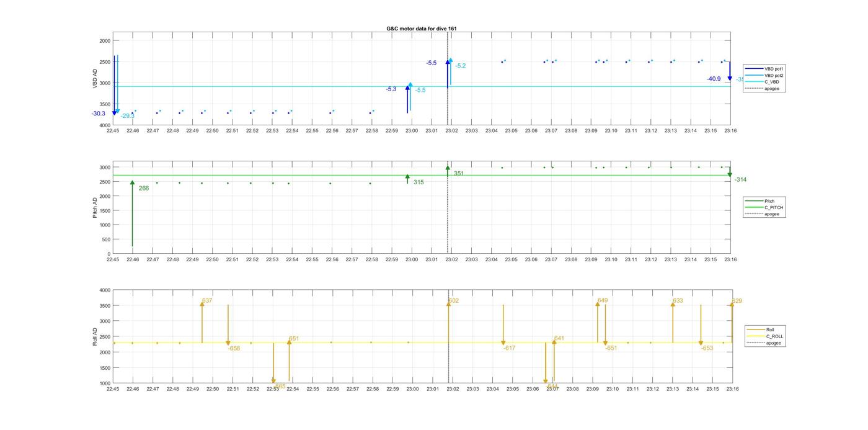Click the 'Pitch AD' y-axis label
This screenshot has width=868, height=430.
[x=95, y=207]
